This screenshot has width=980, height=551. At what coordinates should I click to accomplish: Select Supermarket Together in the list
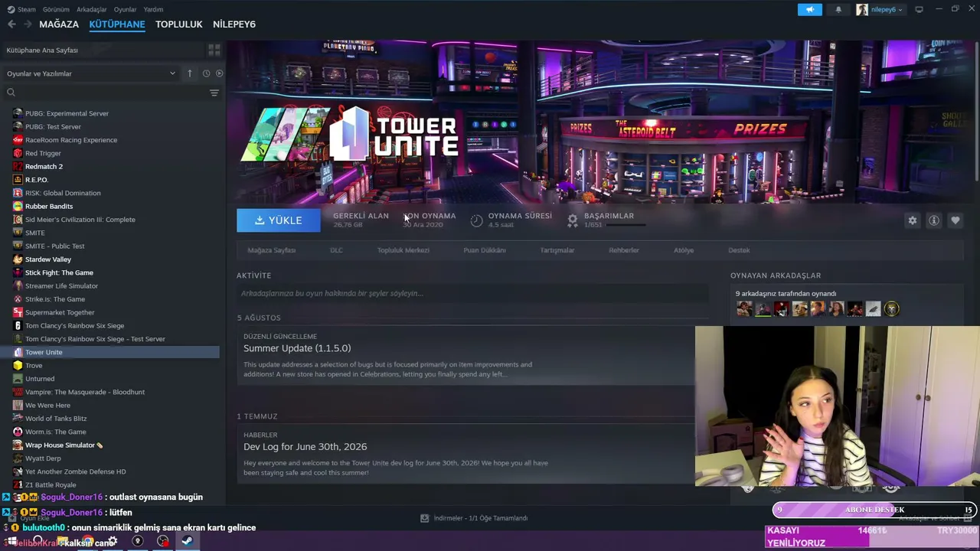60,312
